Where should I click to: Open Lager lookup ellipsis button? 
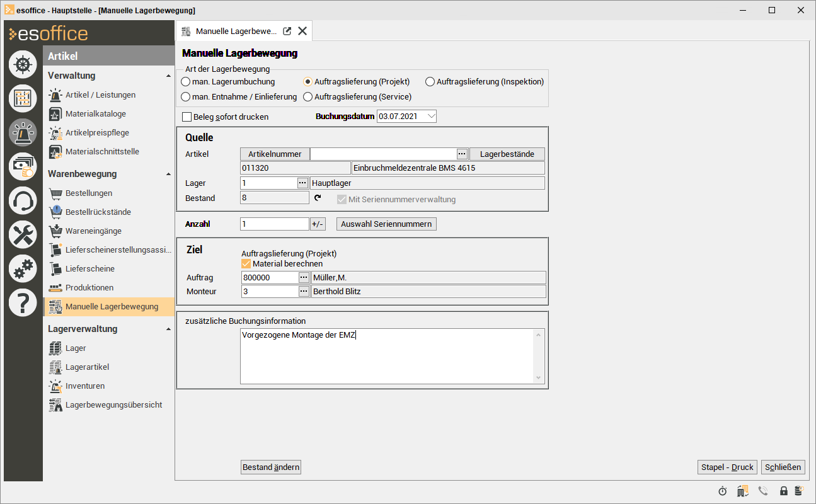tap(302, 183)
